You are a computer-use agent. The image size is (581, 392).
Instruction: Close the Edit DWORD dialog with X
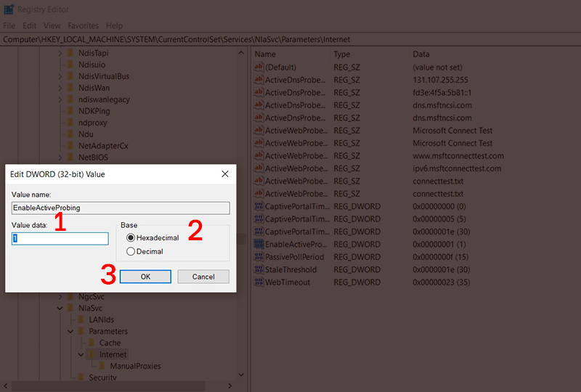[225, 173]
